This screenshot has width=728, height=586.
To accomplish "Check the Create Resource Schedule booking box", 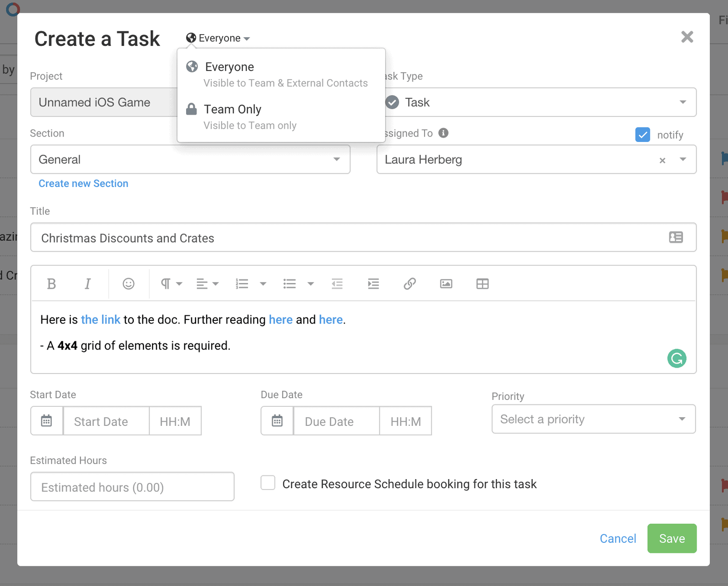I will 268,483.
